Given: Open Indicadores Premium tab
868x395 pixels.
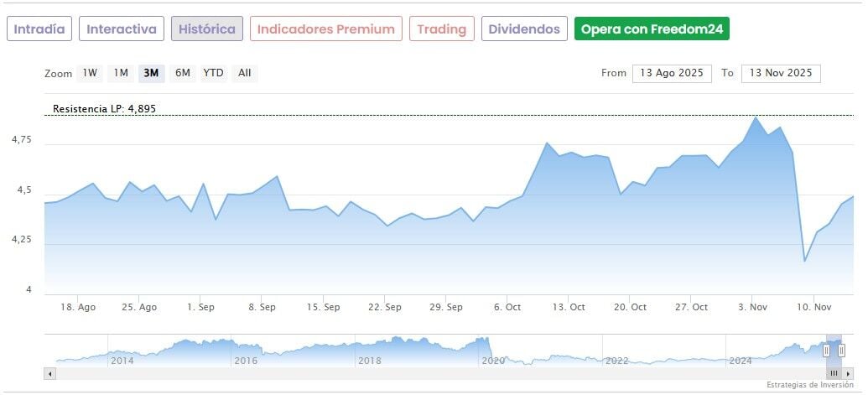Looking at the screenshot, I should tap(325, 29).
